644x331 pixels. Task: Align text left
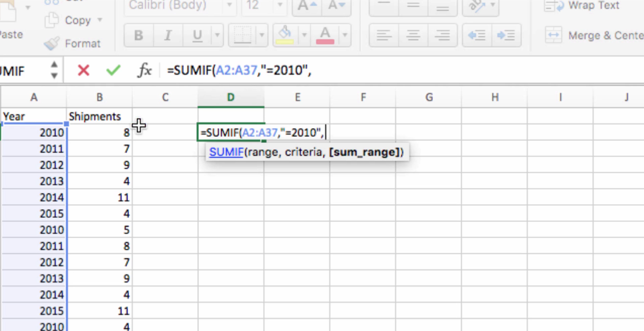384,35
